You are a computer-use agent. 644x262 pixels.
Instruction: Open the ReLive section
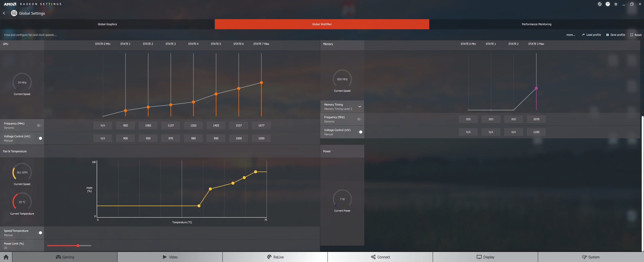tap(275, 257)
